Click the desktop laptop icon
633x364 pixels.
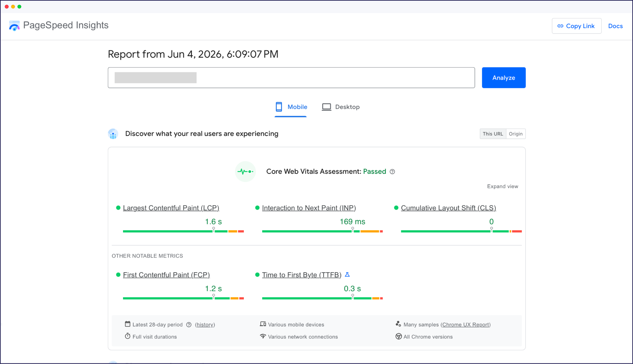coord(326,107)
